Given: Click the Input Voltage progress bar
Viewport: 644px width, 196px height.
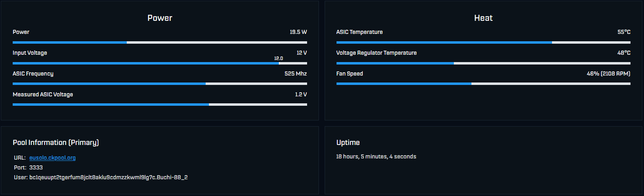Looking at the screenshot, I should pos(160,63).
